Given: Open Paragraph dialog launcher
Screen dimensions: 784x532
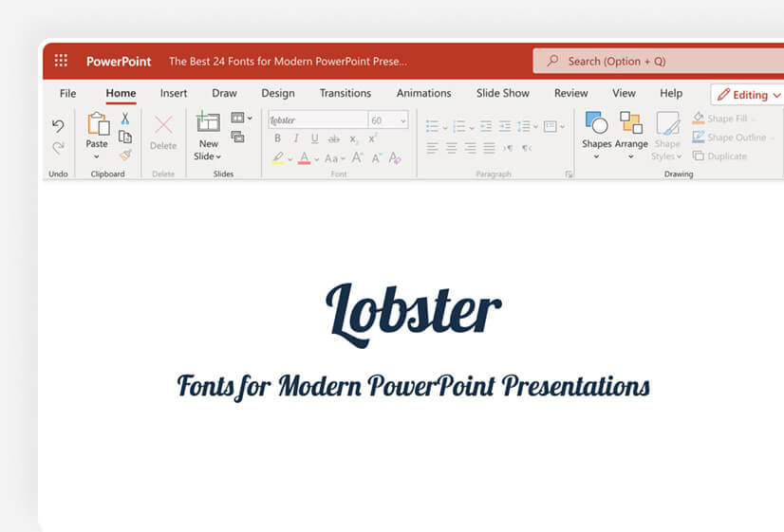Looking at the screenshot, I should (x=569, y=174).
